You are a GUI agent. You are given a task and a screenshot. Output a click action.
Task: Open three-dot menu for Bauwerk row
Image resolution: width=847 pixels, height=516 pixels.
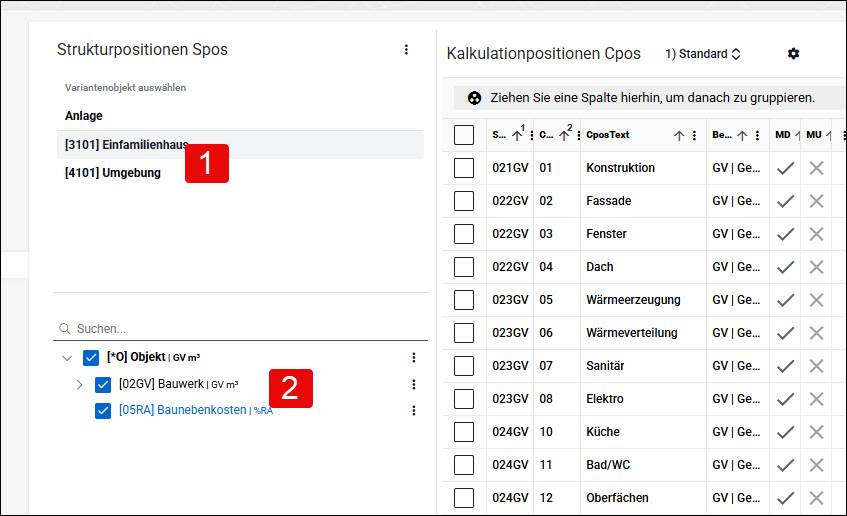click(414, 384)
